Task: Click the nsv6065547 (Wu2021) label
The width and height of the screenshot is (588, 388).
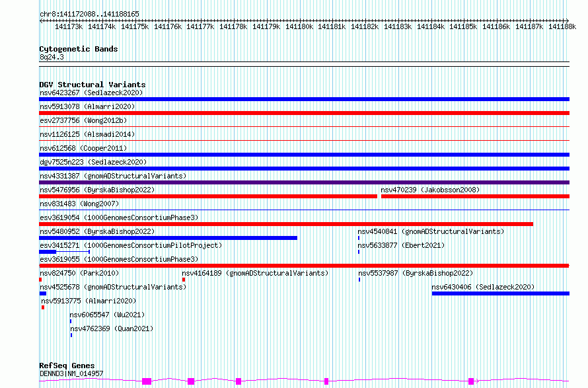Action: [x=107, y=315]
